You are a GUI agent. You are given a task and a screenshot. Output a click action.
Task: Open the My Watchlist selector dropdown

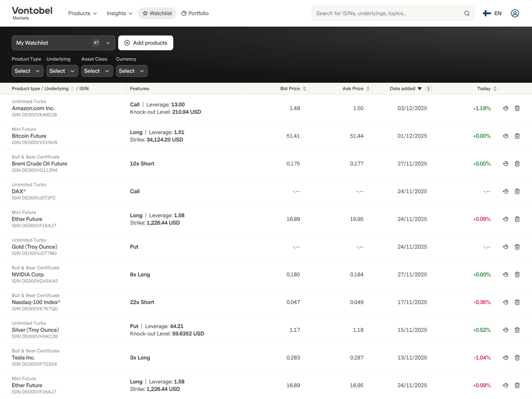tap(63, 43)
